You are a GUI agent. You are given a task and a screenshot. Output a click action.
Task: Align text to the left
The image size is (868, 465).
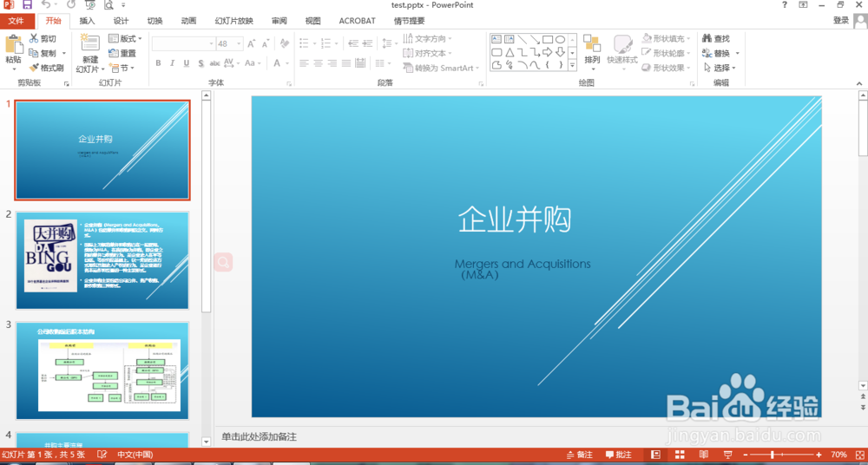tap(304, 63)
